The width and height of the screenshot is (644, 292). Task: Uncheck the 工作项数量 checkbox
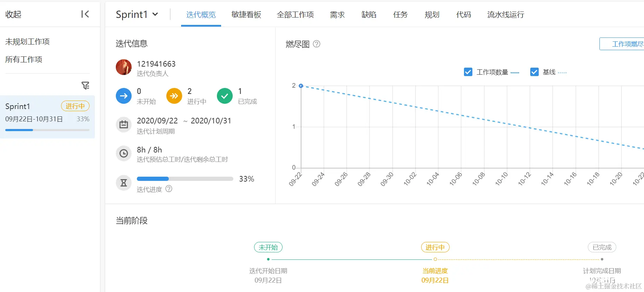pos(468,72)
